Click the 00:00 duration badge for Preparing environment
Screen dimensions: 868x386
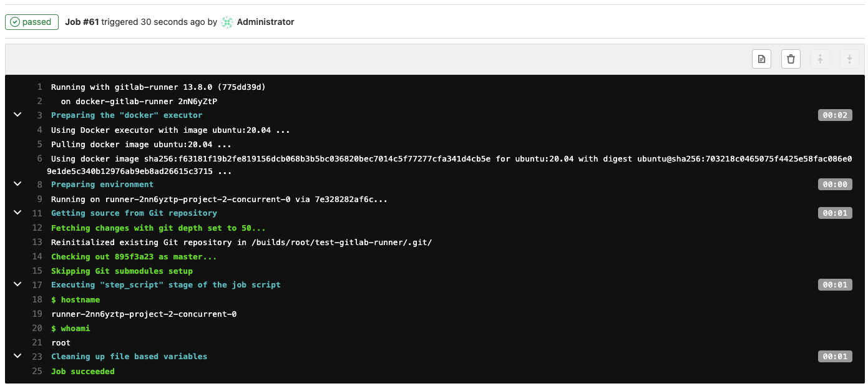click(835, 185)
